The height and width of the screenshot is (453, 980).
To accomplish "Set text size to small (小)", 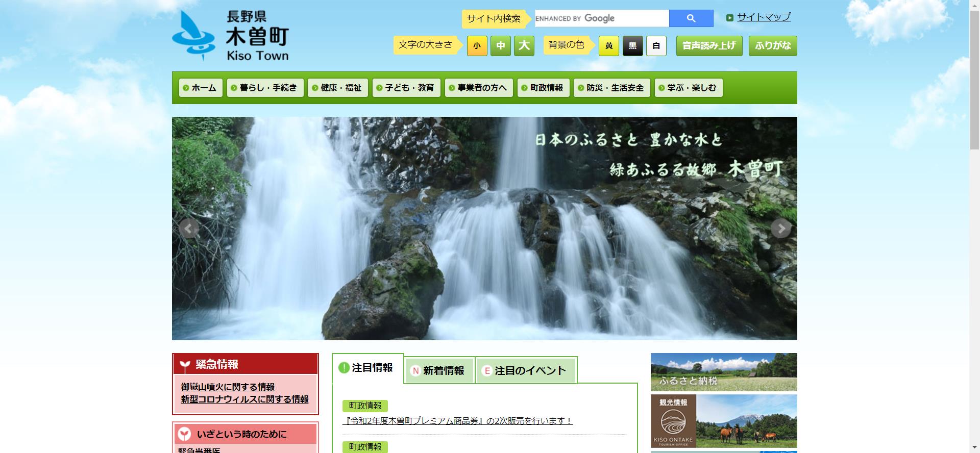I will tap(477, 46).
